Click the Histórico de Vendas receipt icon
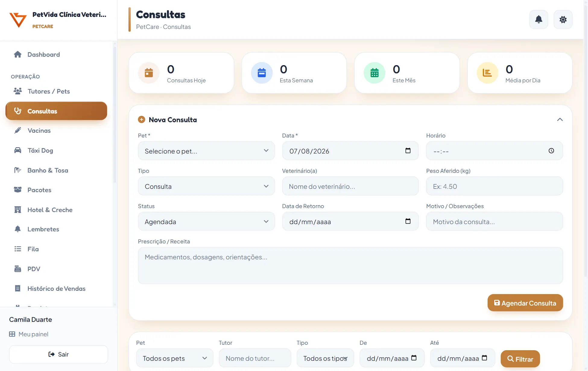The width and height of the screenshot is (588, 371). (x=18, y=288)
